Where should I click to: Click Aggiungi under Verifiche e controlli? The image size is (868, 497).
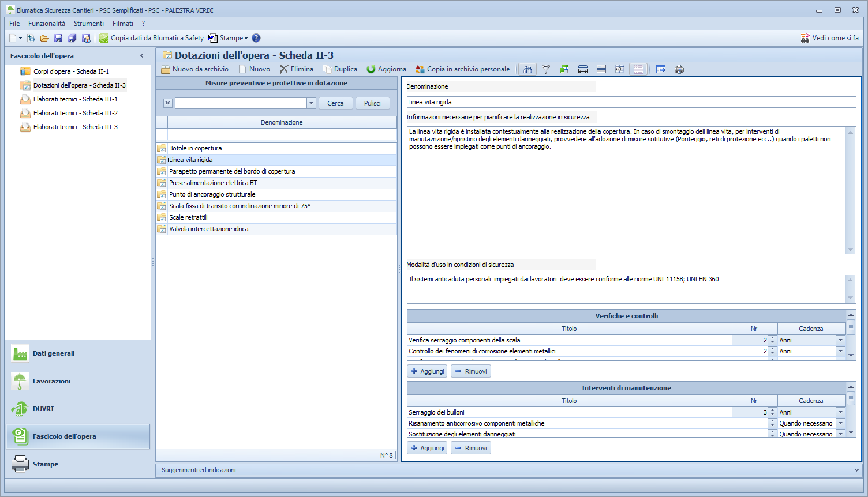click(427, 371)
